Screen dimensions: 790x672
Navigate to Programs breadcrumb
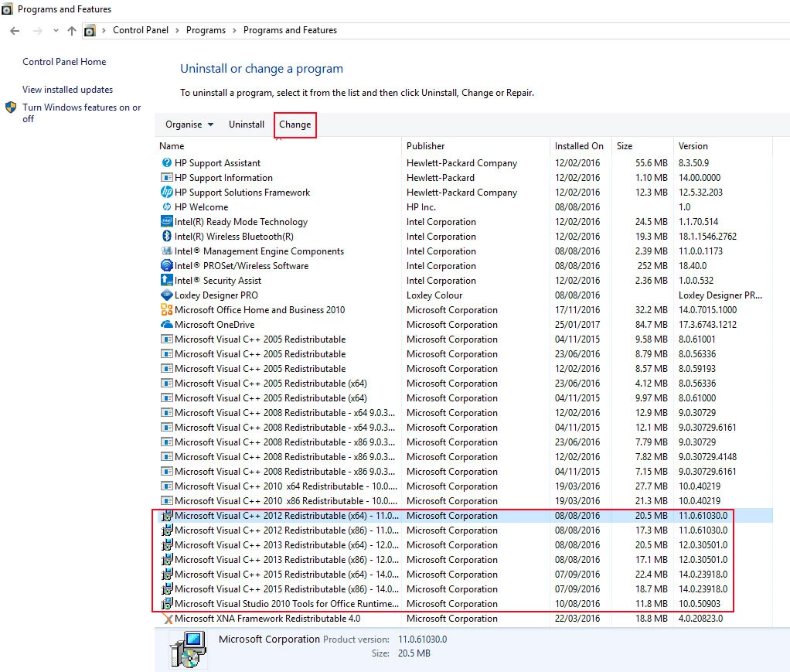pos(206,30)
